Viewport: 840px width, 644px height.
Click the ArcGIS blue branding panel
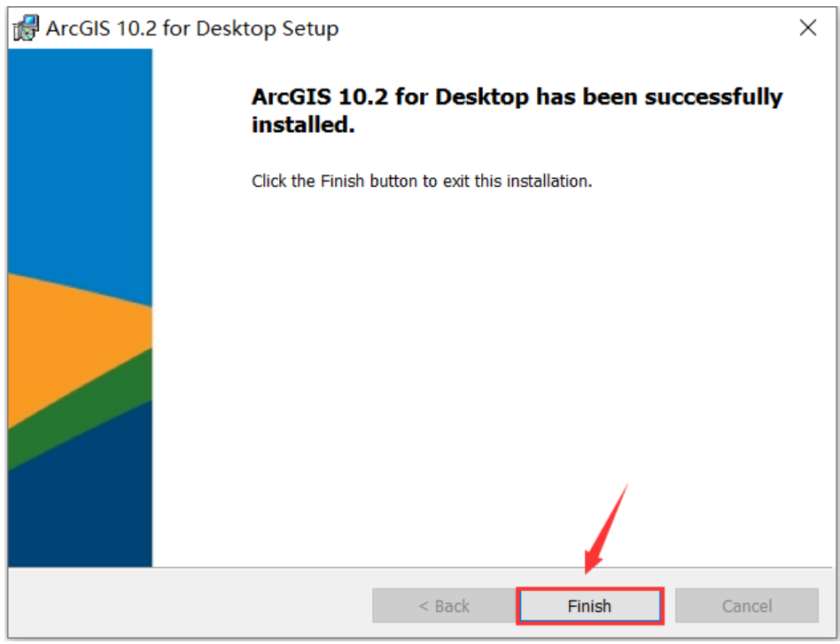80,159
